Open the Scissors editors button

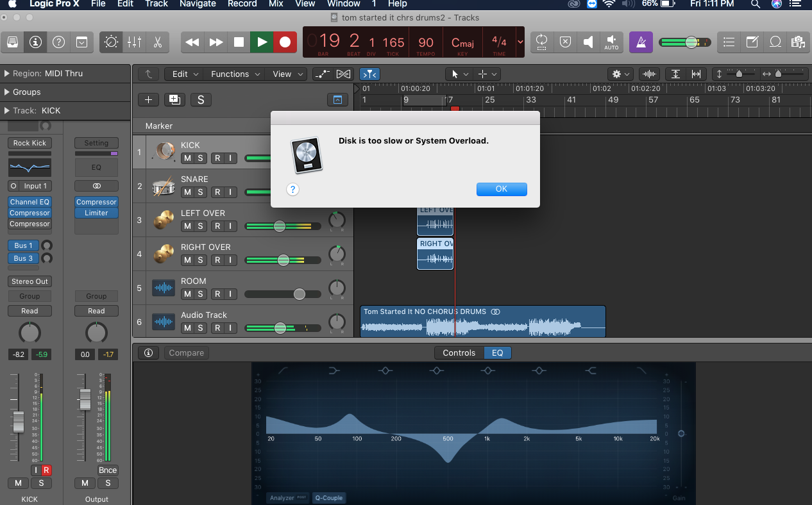click(x=157, y=42)
